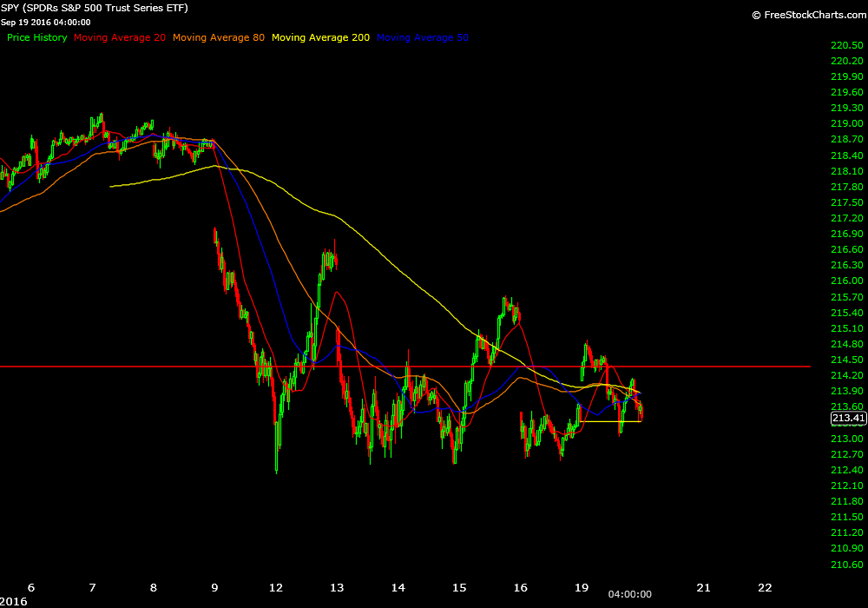The image size is (868, 608).
Task: Click the short yellow horizontal line near 213.30
Action: coord(612,421)
